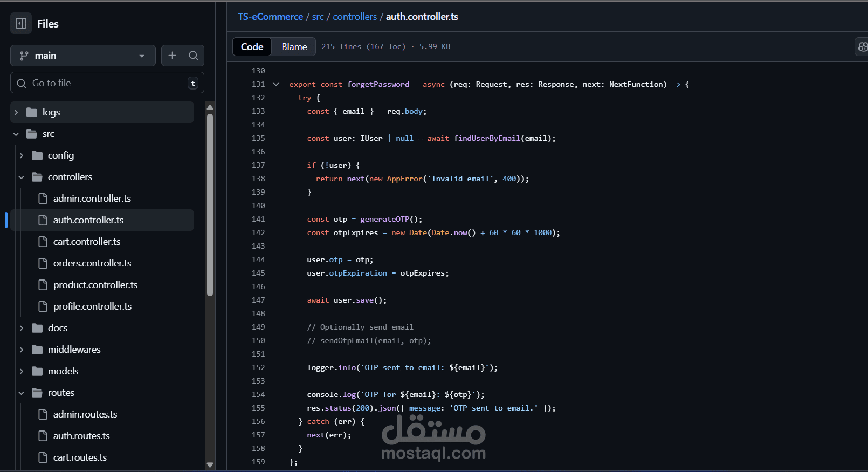Click file icon beside admin.controller.ts
The width and height of the screenshot is (868, 472).
coord(43,199)
